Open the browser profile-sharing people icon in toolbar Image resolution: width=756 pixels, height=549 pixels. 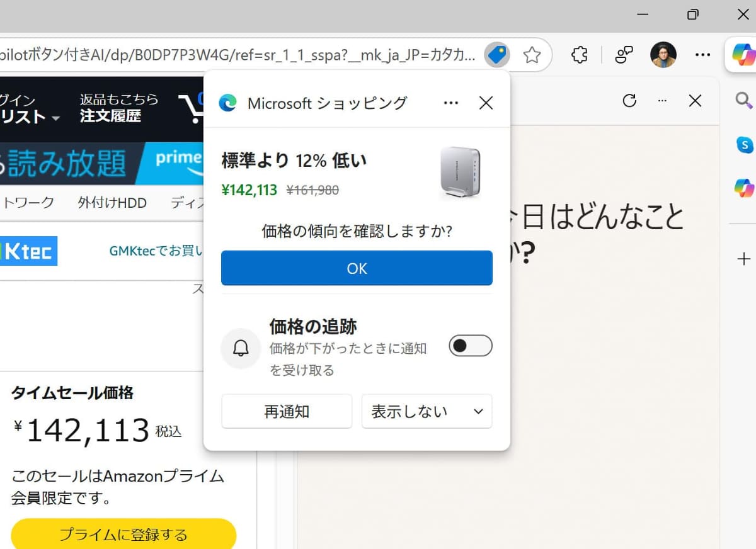click(x=624, y=55)
